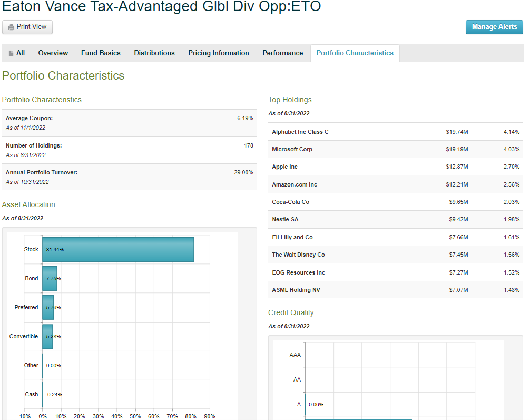Image resolution: width=530 pixels, height=420 pixels.
Task: Click the AAA label in Credit Quality
Action: [295, 355]
